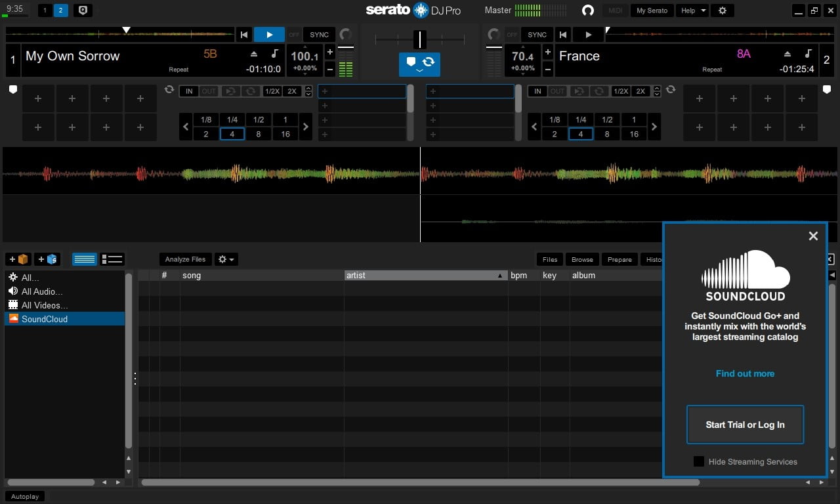
Task: Start playback on deck 2 France
Action: [x=588, y=35]
